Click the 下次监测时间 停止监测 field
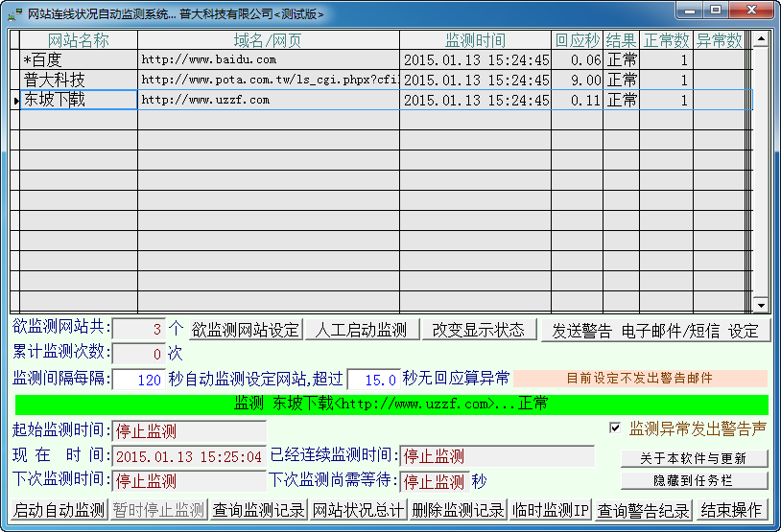 [189, 481]
